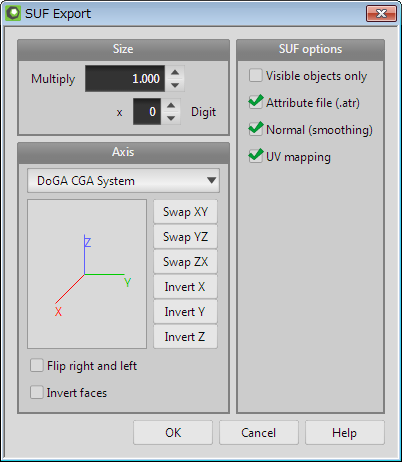The image size is (402, 462).
Task: Enable Invert faces option
Action: click(x=37, y=392)
